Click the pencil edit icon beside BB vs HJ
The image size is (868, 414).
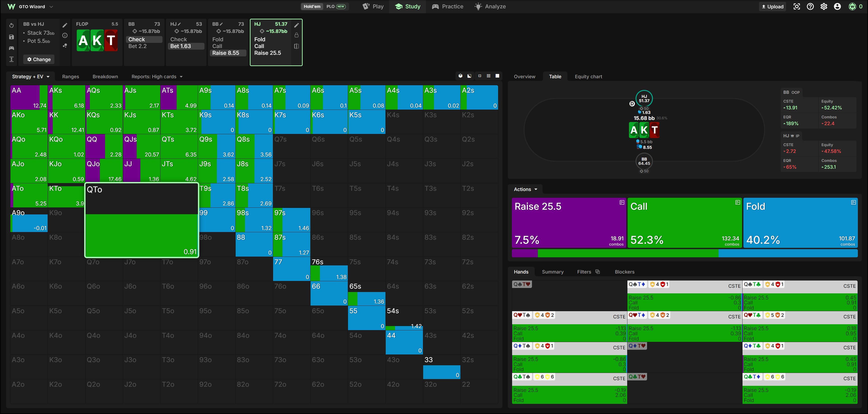[65, 25]
